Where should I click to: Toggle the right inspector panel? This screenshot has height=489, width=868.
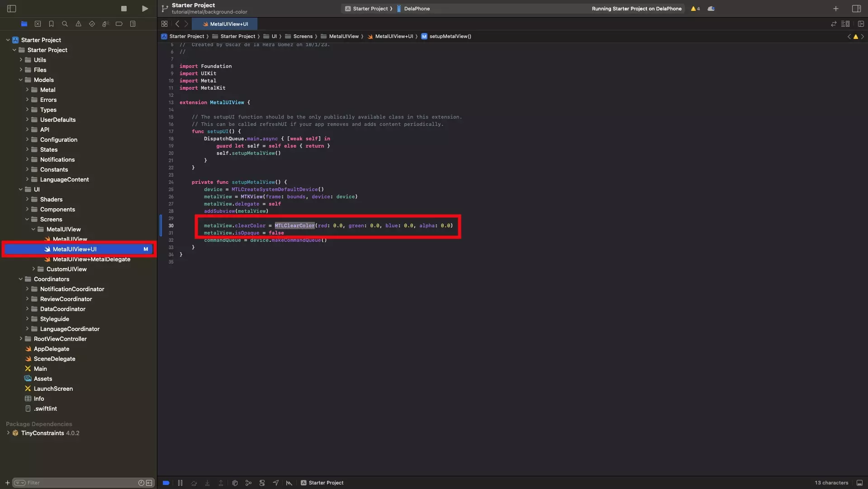tap(856, 8)
